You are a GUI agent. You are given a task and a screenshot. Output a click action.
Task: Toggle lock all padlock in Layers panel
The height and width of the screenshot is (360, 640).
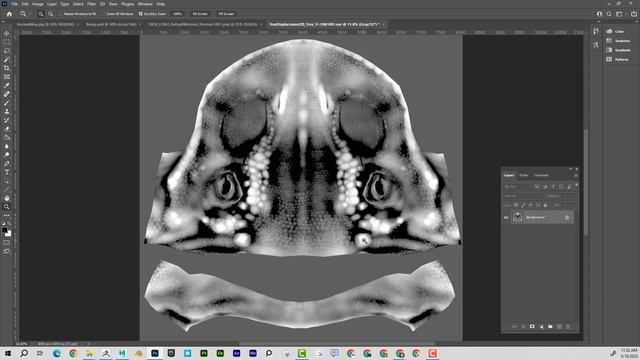click(x=545, y=205)
